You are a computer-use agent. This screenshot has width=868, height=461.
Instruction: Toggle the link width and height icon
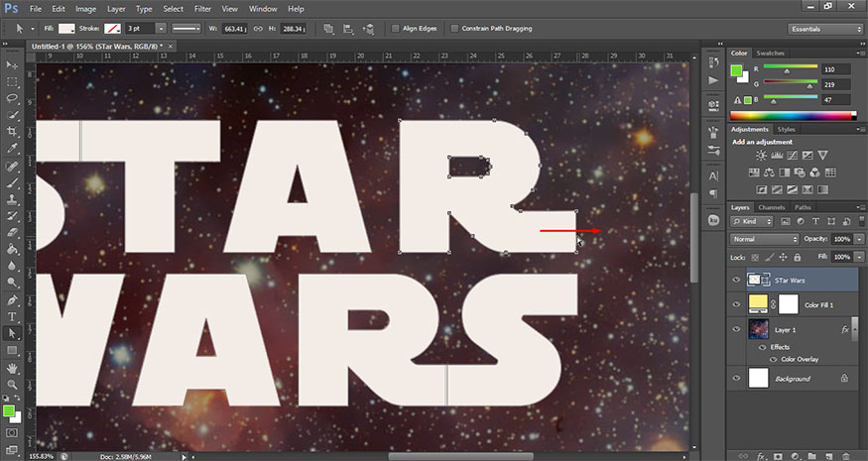click(258, 29)
